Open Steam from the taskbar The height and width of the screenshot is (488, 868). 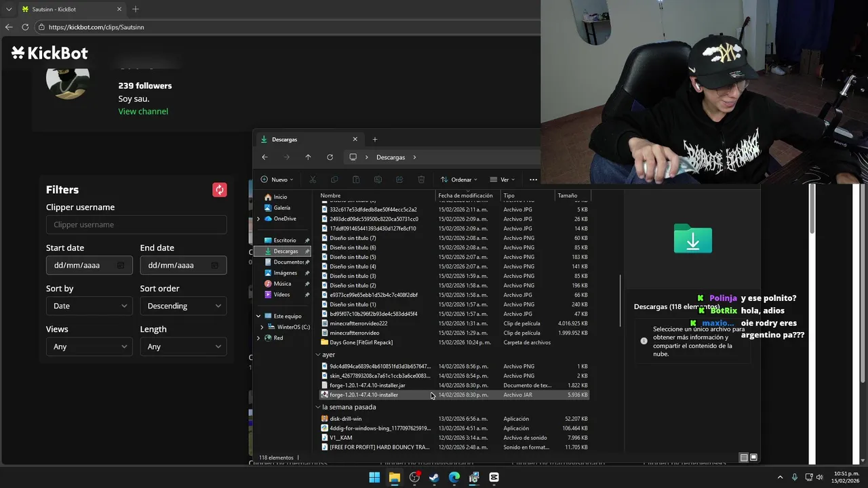[x=434, y=477]
